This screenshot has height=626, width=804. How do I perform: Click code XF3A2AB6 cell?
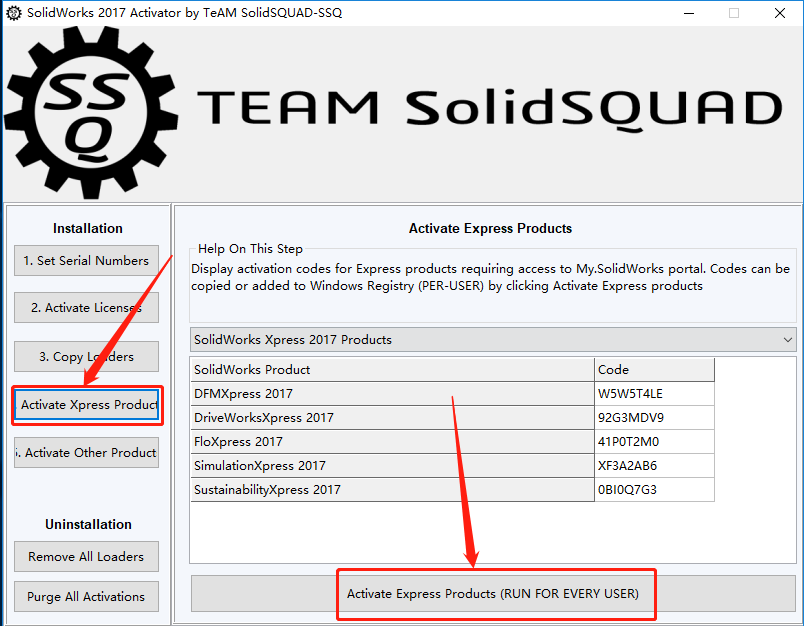pos(654,466)
